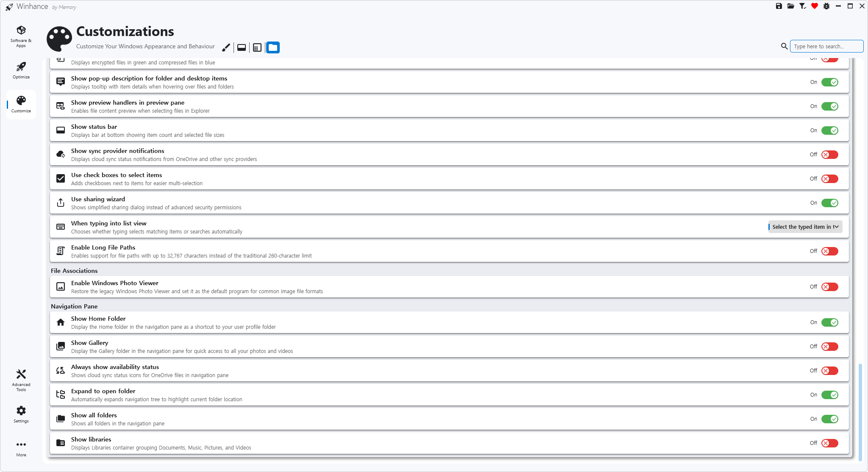Open the typing into list view dropdown
Image resolution: width=868 pixels, height=472 pixels.
[805, 227]
